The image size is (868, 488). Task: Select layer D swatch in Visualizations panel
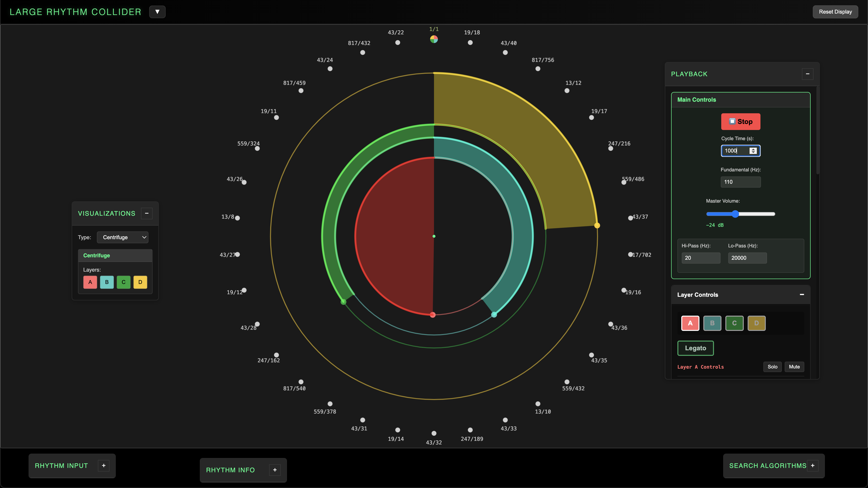coord(140,282)
